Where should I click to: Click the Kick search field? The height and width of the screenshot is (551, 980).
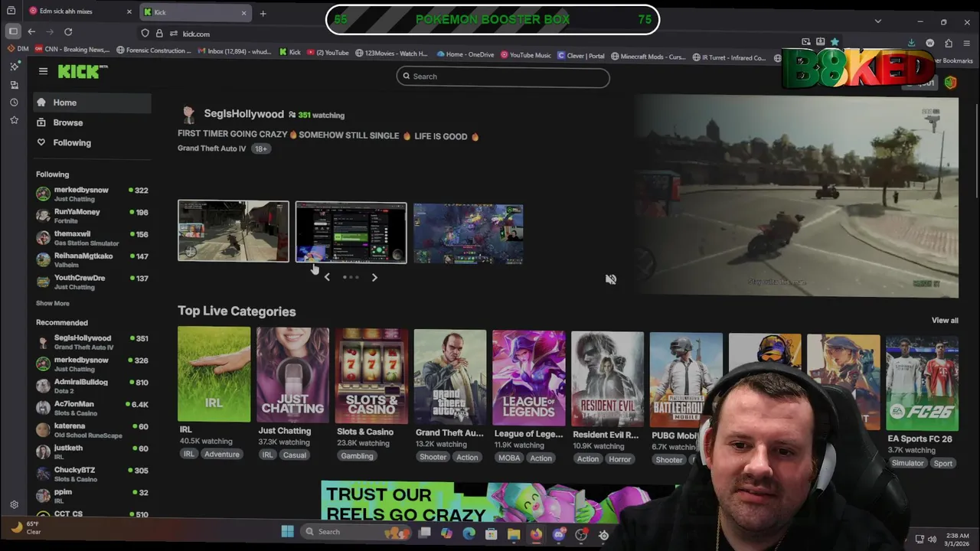pos(503,77)
